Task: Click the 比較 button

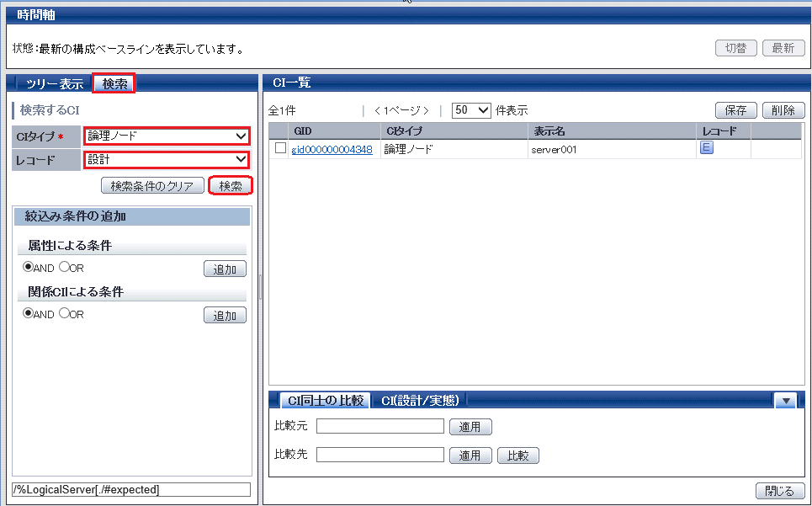Action: (517, 455)
